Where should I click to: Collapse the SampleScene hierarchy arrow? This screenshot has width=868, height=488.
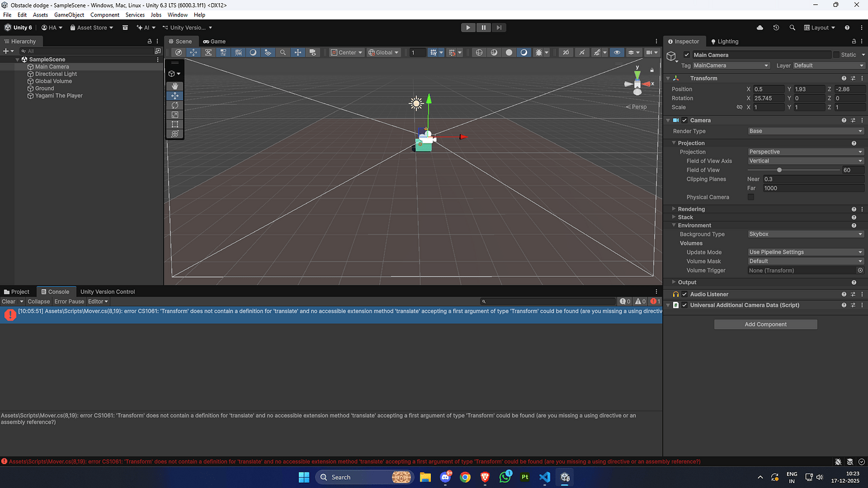(x=18, y=59)
